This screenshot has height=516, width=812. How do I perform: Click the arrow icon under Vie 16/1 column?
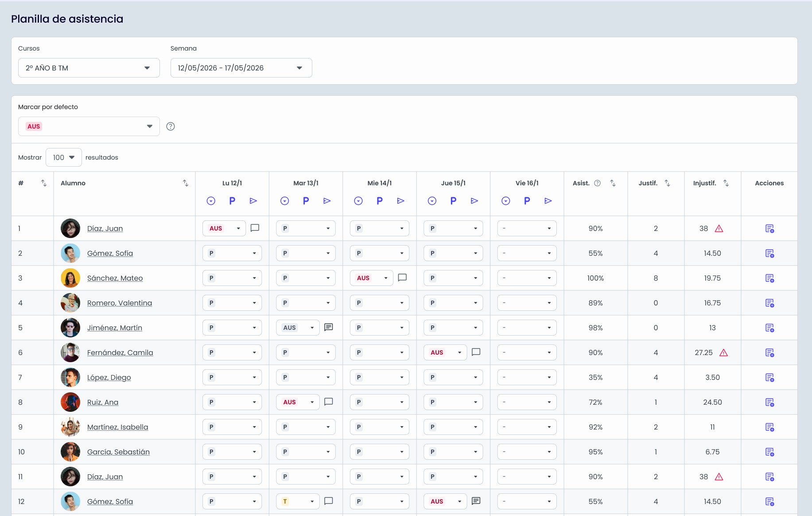tap(548, 201)
